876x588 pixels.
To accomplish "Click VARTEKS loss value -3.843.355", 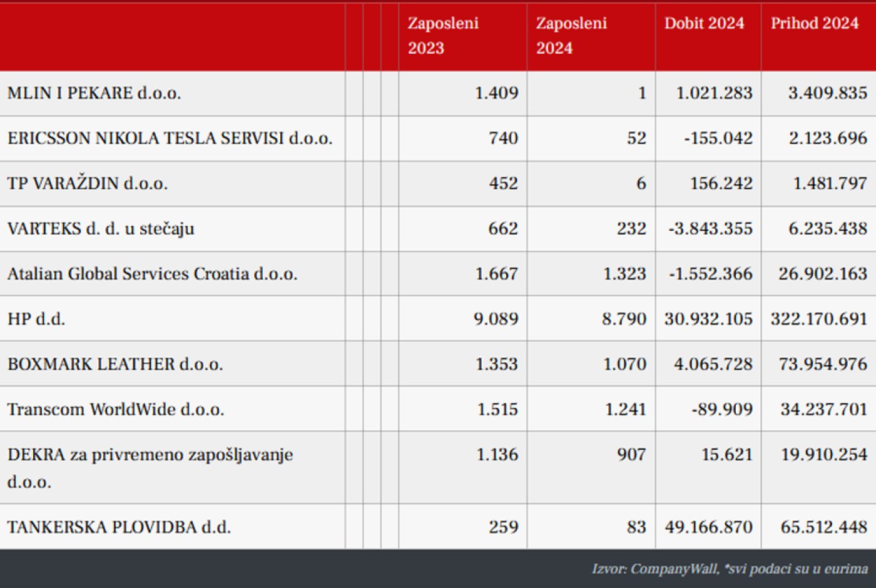I will [x=710, y=228].
